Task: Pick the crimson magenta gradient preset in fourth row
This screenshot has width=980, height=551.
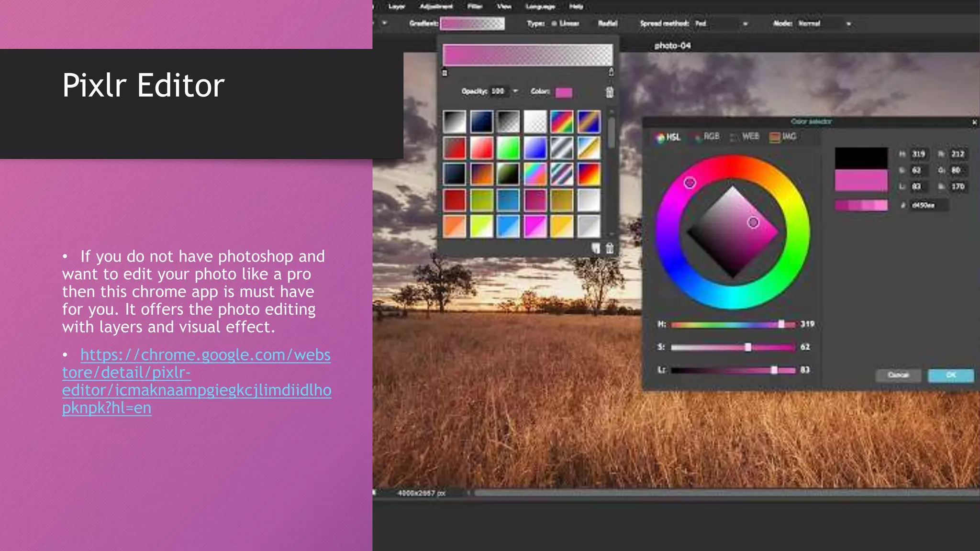Action: (x=535, y=200)
